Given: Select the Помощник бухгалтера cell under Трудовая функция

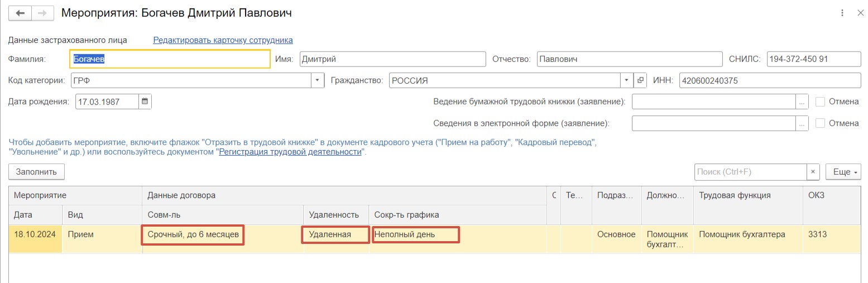Looking at the screenshot, I should point(747,239).
